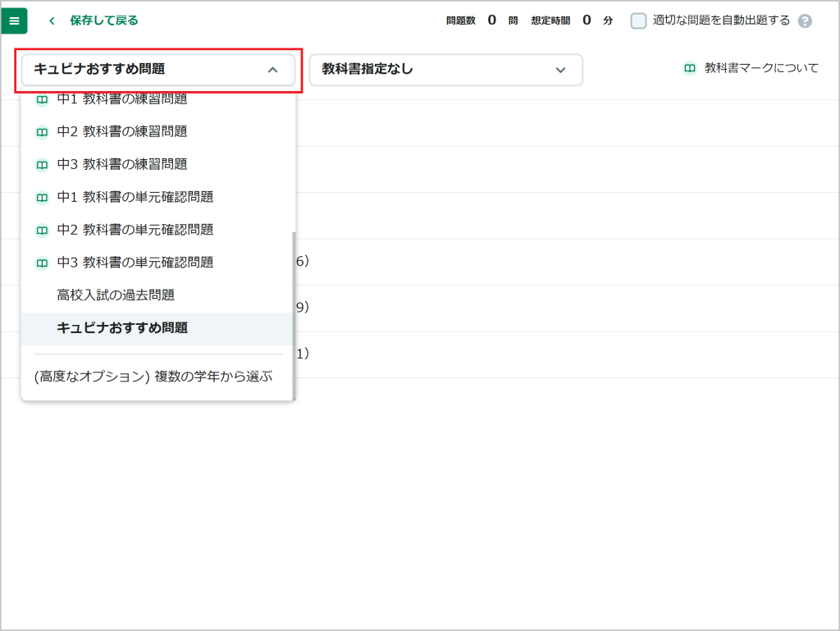This screenshot has height=631, width=840.
Task: Enable 適切な問題を自動出題する checkbox
Action: coord(638,21)
